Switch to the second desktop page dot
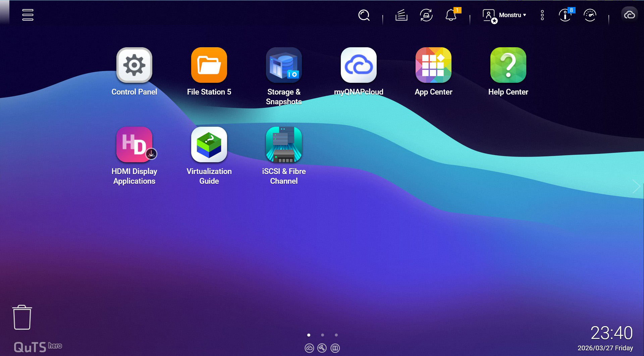The width and height of the screenshot is (644, 356). click(322, 335)
